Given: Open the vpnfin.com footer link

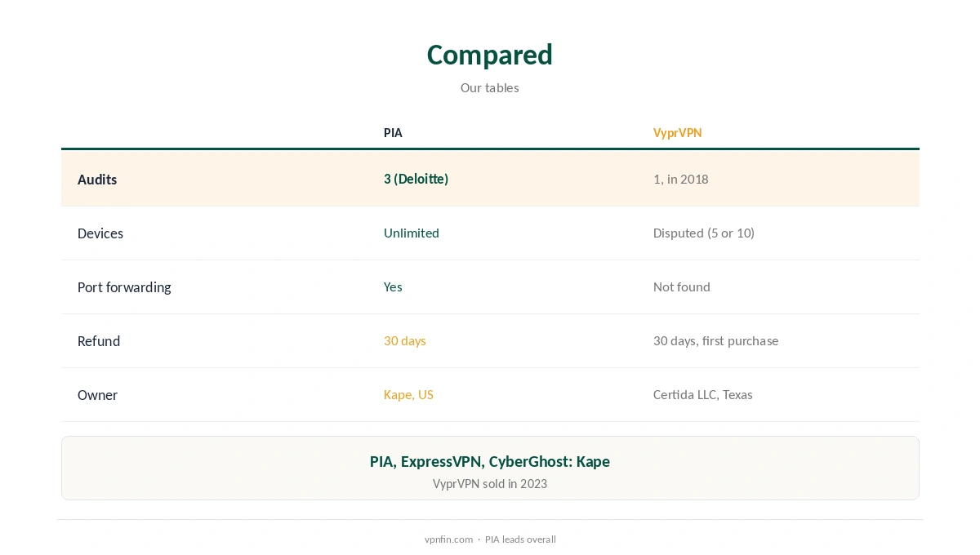Looking at the screenshot, I should click(x=448, y=539).
